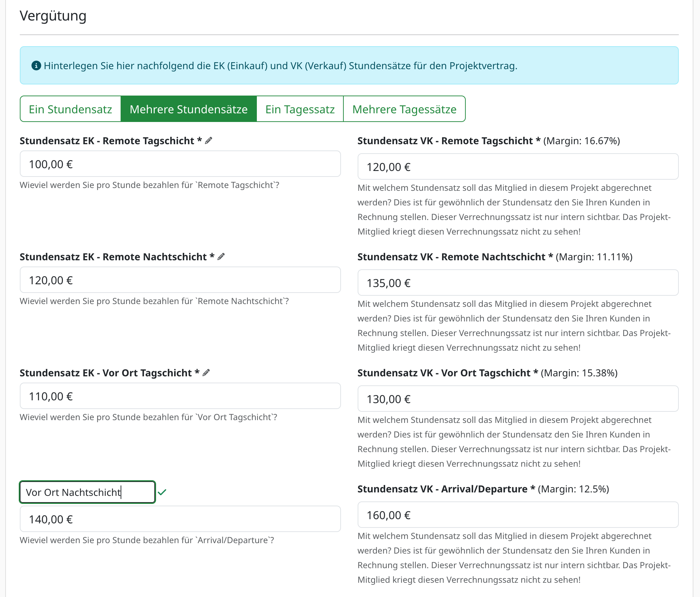
Task: Click hint text for `Remote Nachtschicht`
Action: click(x=154, y=301)
